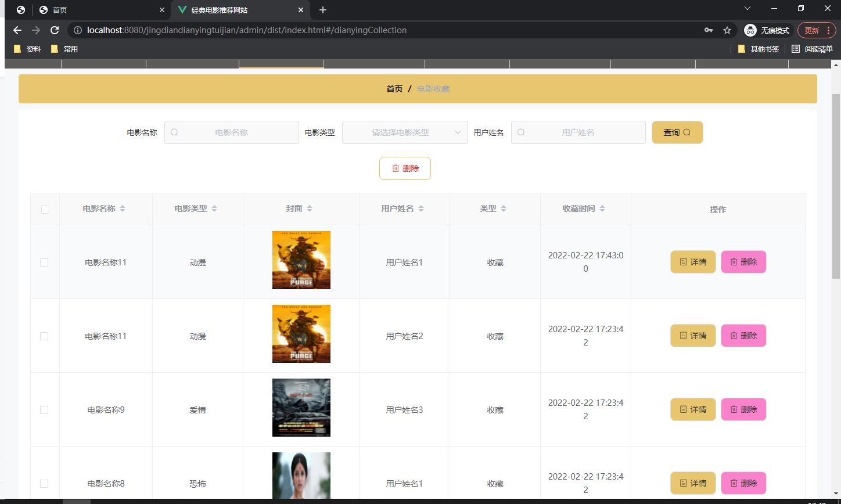Close the 经典电影推荐网站 tab
This screenshot has width=841, height=504.
[301, 10]
